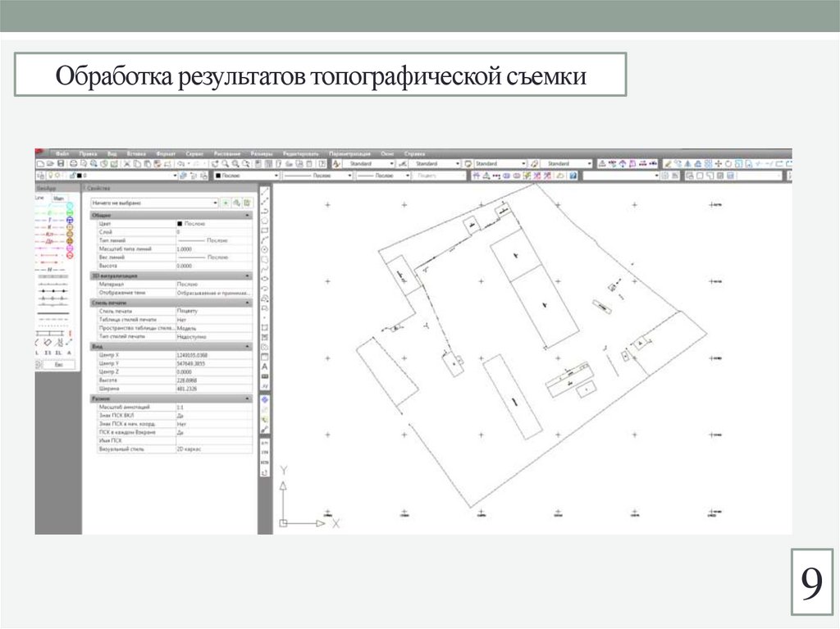Click the Print icon in toolbar
Viewport: 840px width, 629px height.
(x=74, y=164)
